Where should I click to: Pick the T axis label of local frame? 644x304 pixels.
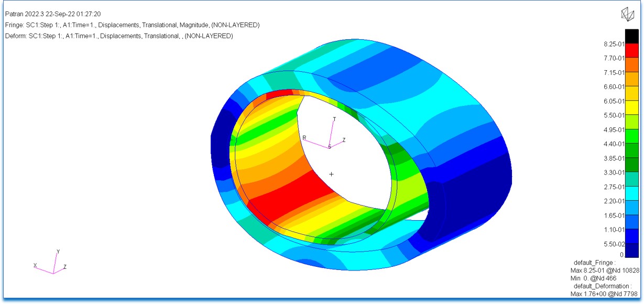click(334, 120)
